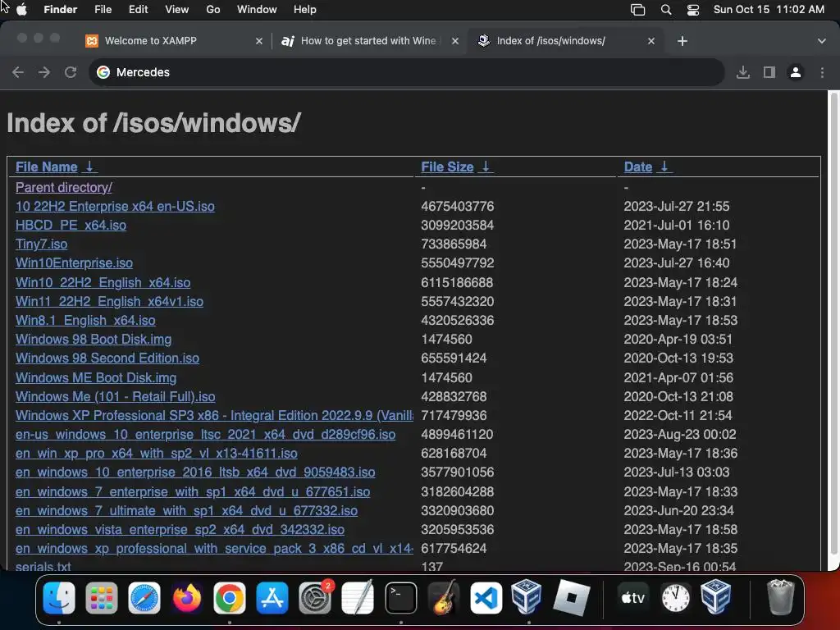Open a new tab with plus button
The image size is (840, 630).
pyautogui.click(x=682, y=41)
